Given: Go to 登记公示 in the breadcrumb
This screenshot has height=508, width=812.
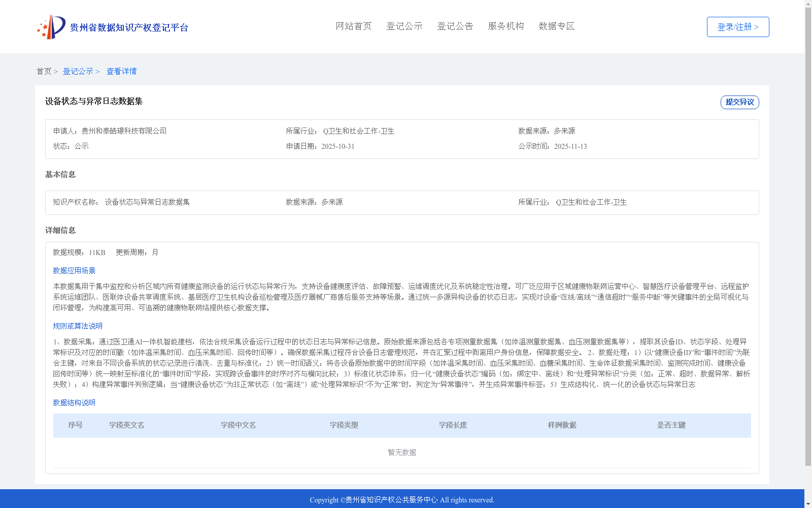Looking at the screenshot, I should pos(78,72).
